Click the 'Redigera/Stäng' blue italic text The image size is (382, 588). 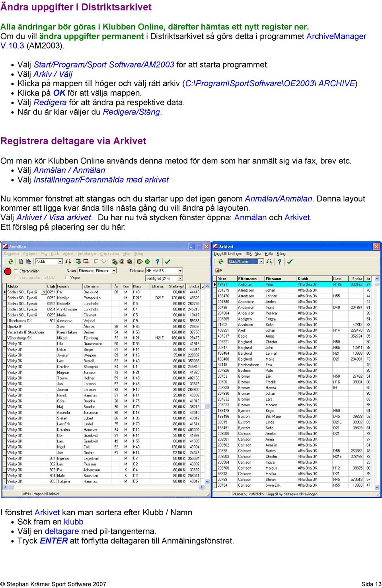click(132, 112)
